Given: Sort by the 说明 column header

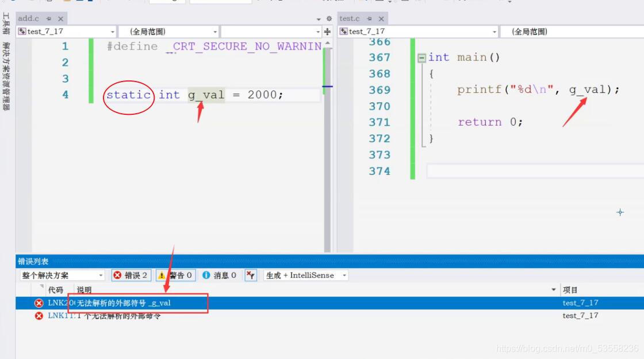Looking at the screenshot, I should [x=84, y=290].
